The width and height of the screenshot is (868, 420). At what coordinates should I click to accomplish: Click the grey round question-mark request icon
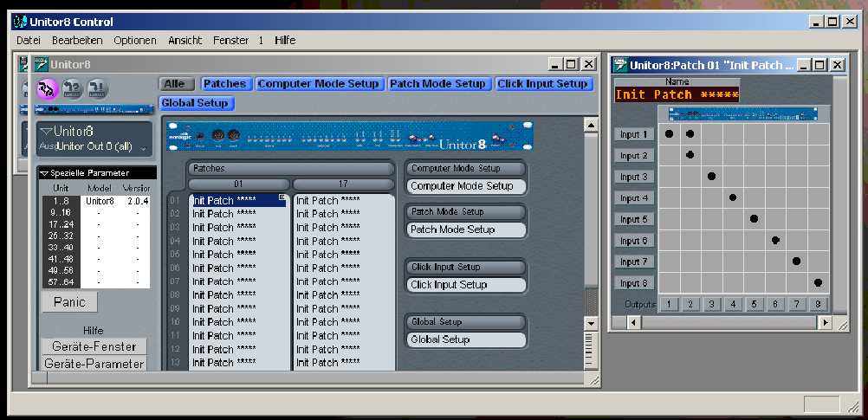[x=72, y=88]
